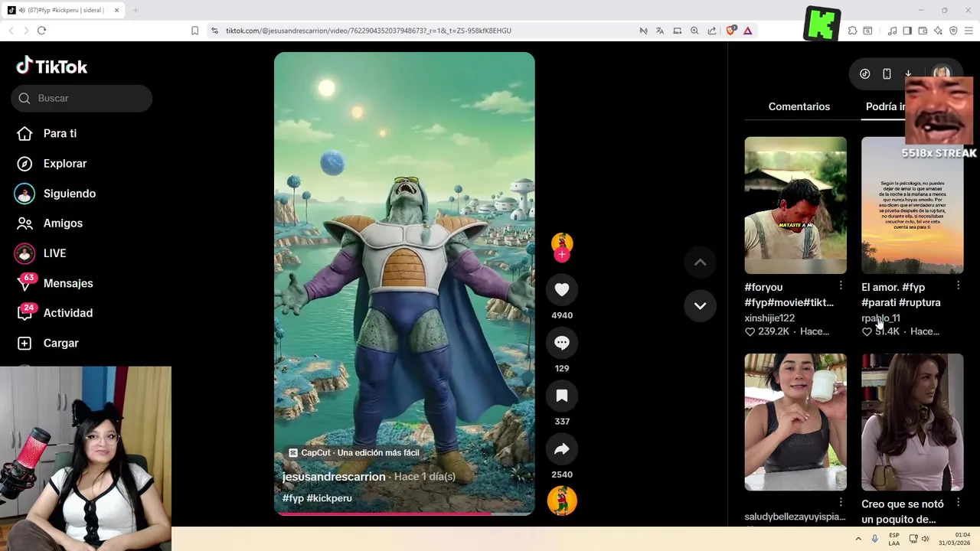The image size is (980, 551).
Task: Open the browser hamburger menu
Action: (969, 31)
